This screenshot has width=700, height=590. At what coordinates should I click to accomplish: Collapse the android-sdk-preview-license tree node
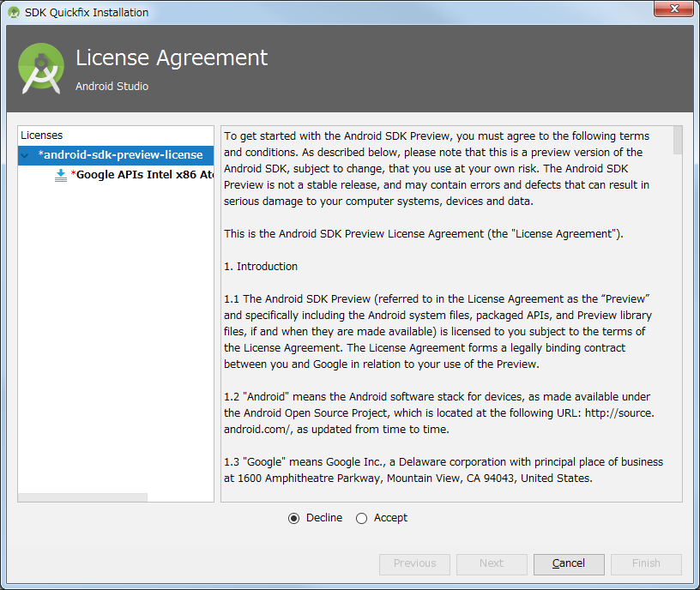[x=25, y=155]
